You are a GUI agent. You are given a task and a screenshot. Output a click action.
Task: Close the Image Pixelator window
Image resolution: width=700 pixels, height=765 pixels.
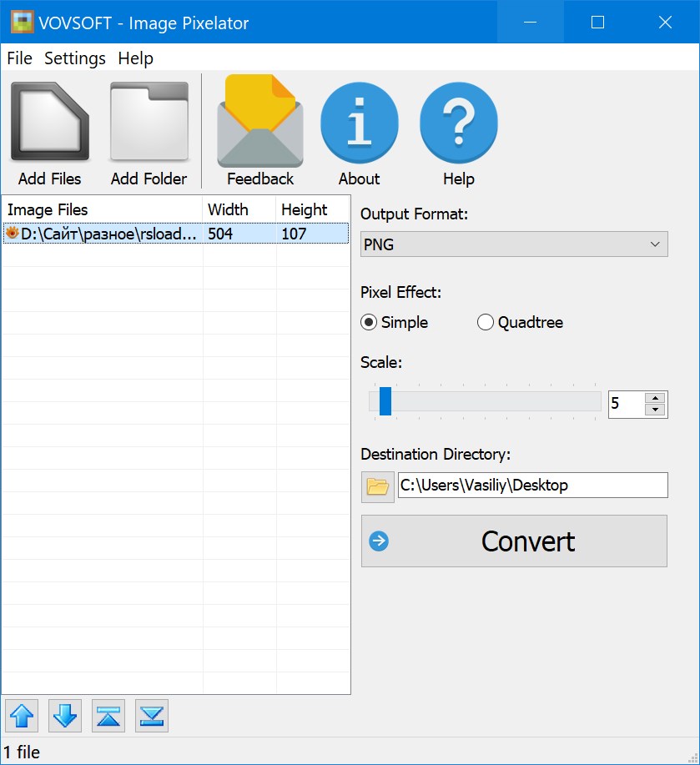coord(665,22)
